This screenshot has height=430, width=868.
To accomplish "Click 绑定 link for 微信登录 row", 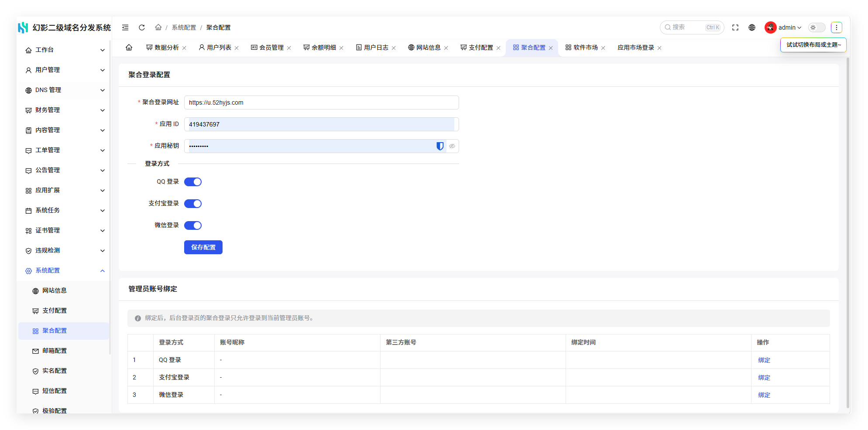I will (764, 395).
